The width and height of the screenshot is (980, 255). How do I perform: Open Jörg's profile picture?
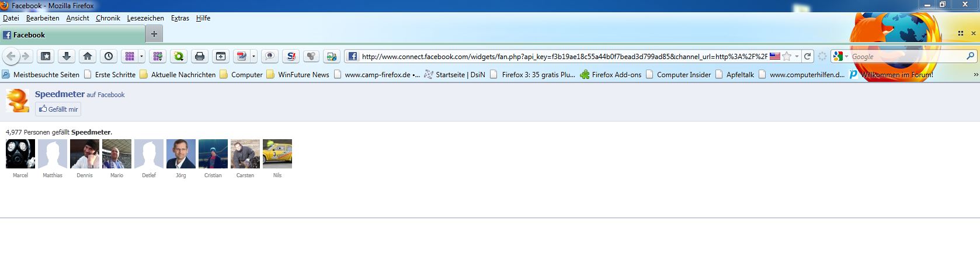(181, 154)
